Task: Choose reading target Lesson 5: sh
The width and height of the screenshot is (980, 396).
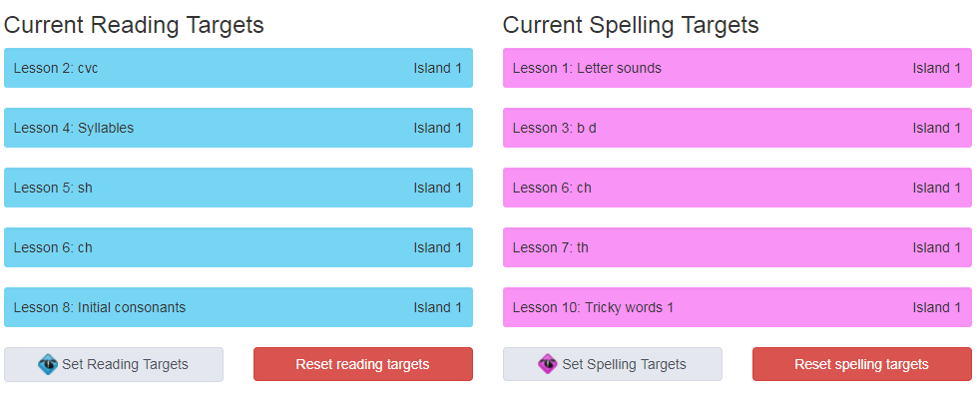Action: pos(239,188)
